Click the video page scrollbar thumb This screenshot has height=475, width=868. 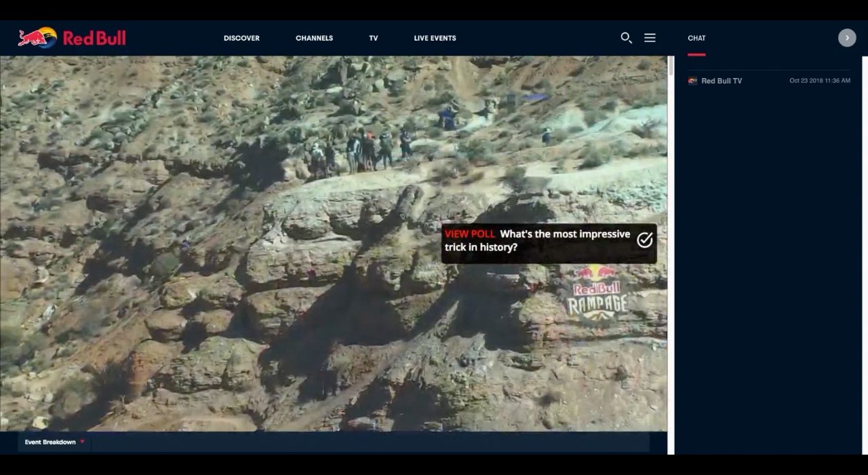671,66
